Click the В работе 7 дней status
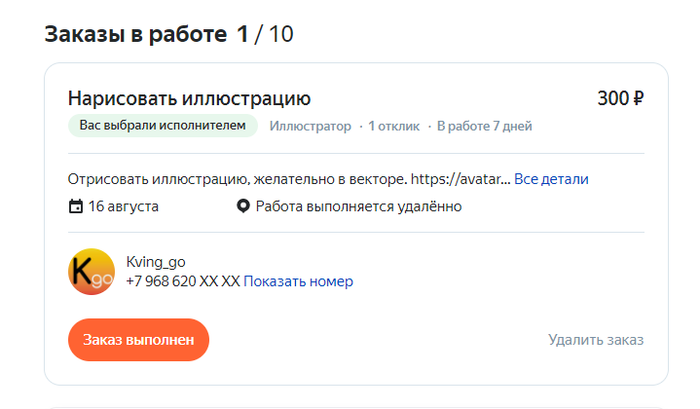Viewport: 700px width, 409px height. [x=485, y=126]
